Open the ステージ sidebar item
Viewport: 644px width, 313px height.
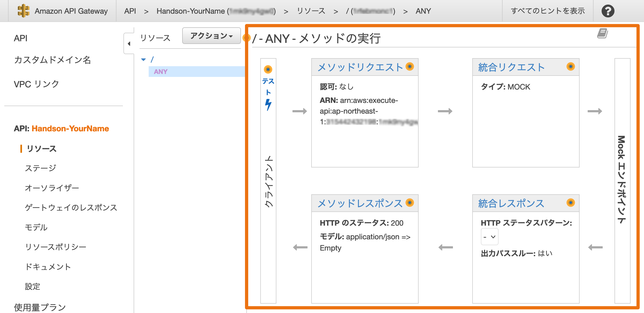tap(41, 168)
